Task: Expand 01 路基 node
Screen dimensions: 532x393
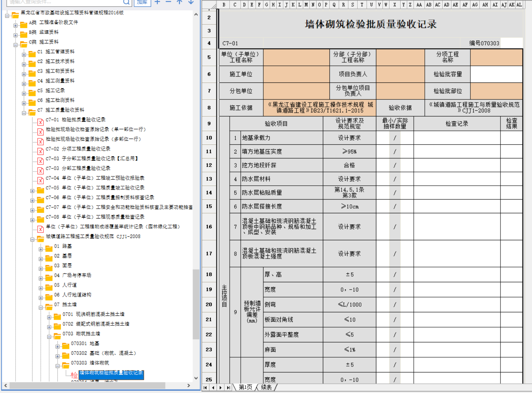Action: [x=41, y=249]
